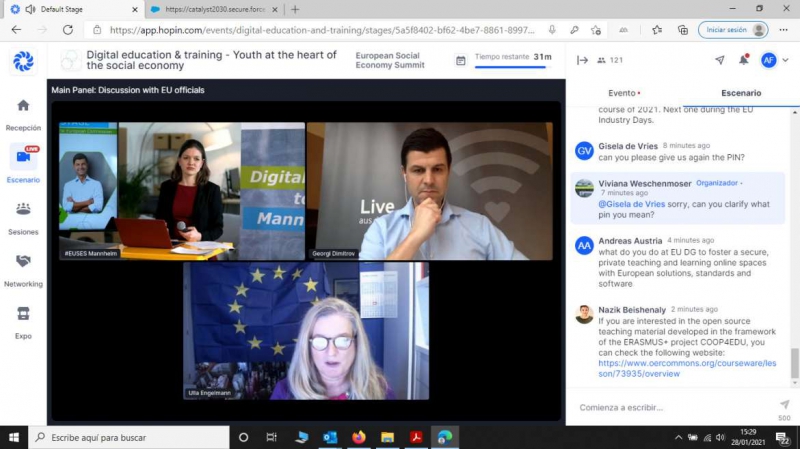Mute the Default Stage tab audio
Screen dimensions: 800x449
point(30,9)
